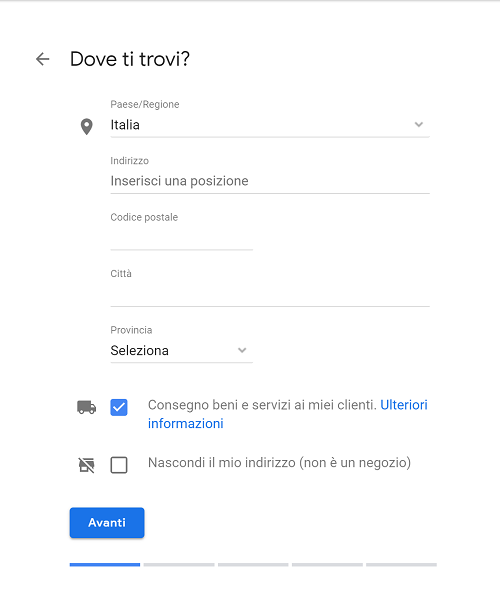Click the back arrow icon
The height and width of the screenshot is (614, 500).
point(43,59)
